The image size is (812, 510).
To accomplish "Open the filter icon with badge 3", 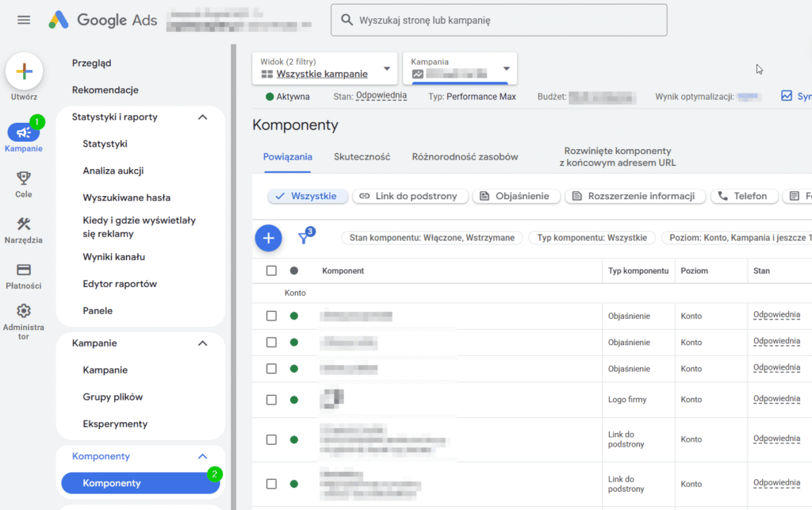I will [x=304, y=239].
